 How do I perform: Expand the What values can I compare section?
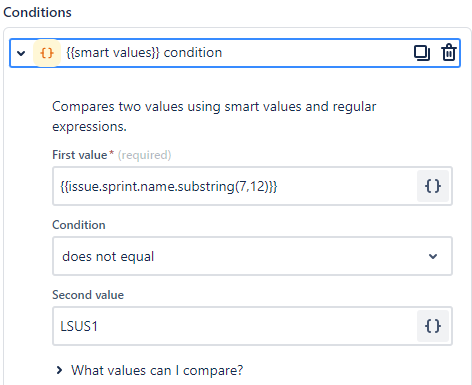click(59, 370)
